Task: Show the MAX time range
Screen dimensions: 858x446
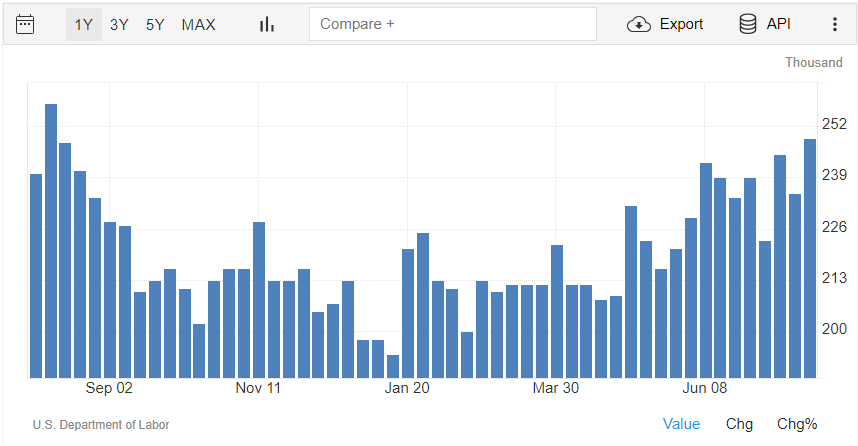Action: (x=199, y=25)
